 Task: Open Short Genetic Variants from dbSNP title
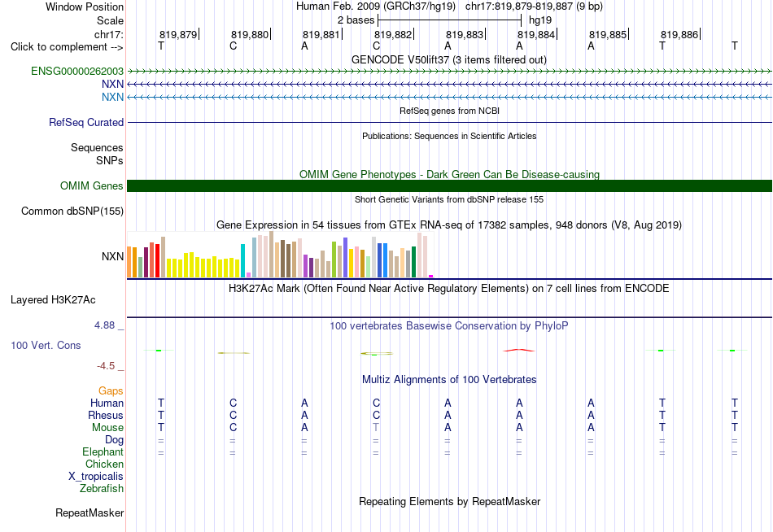(449, 199)
